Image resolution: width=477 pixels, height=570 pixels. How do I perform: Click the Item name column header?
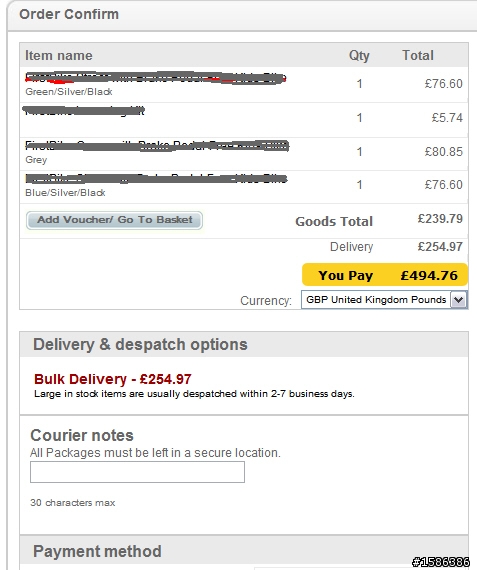59,56
